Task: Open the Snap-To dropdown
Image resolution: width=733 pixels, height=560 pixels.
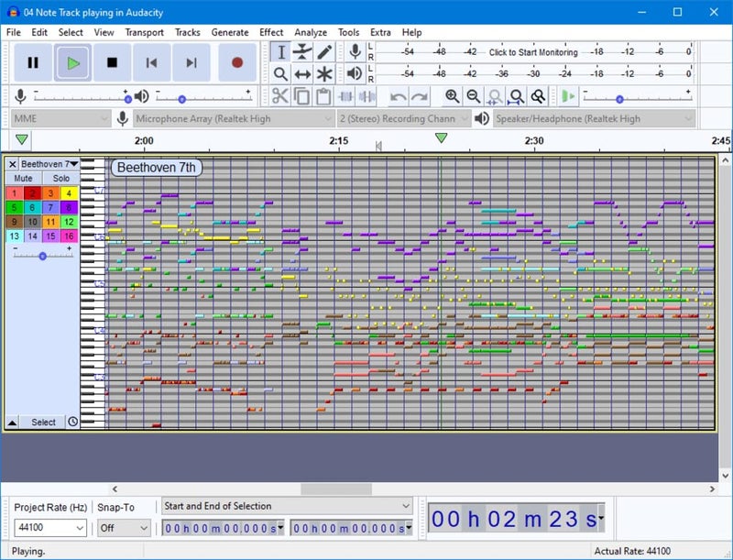Action: [126, 529]
